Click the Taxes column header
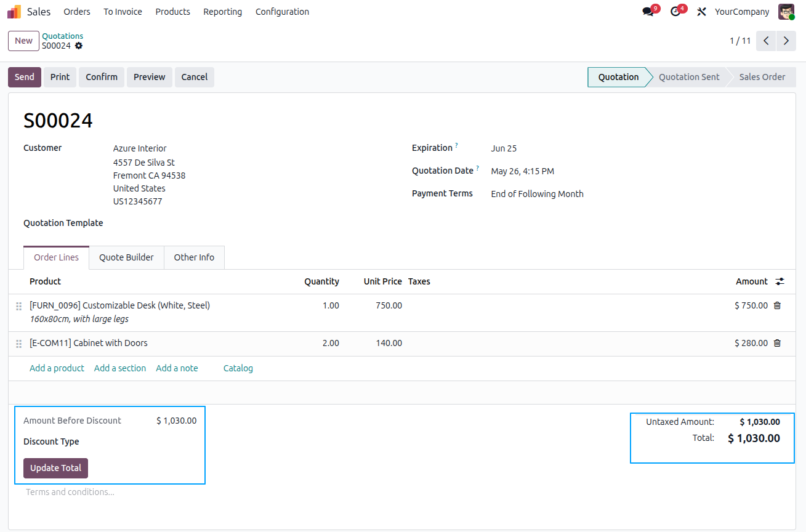Image resolution: width=806 pixels, height=532 pixels. (x=419, y=281)
